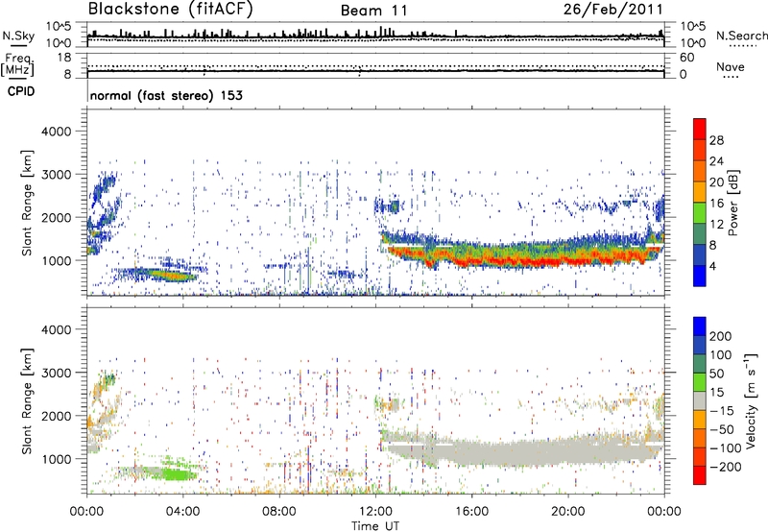Viewport: 768px width, 532px height.
Task: Click the "04:00" time axis label
Action: click(x=183, y=512)
